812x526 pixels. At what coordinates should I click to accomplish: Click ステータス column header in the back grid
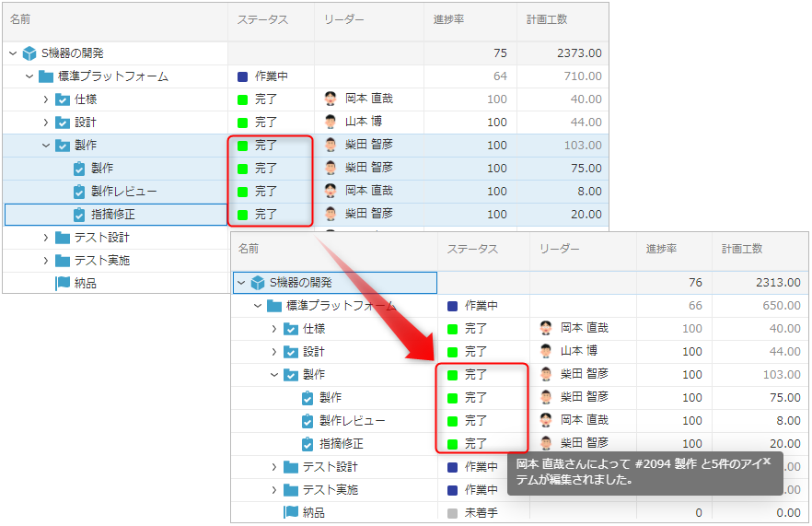tap(262, 19)
